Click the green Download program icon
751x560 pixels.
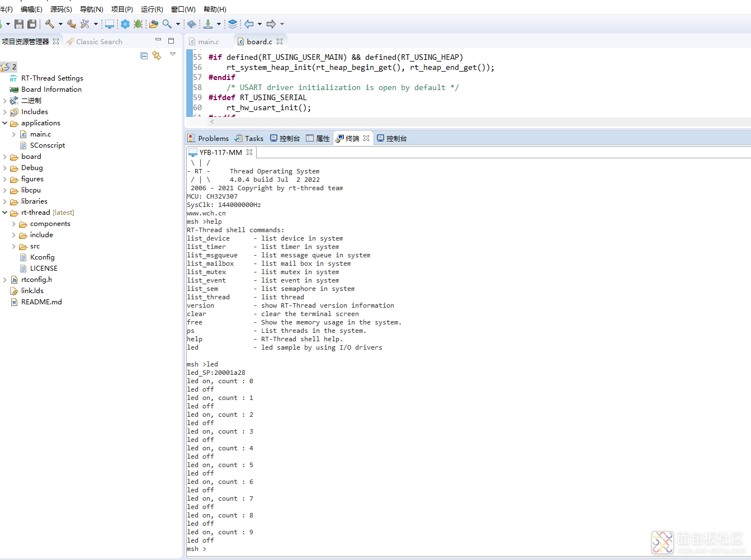208,24
